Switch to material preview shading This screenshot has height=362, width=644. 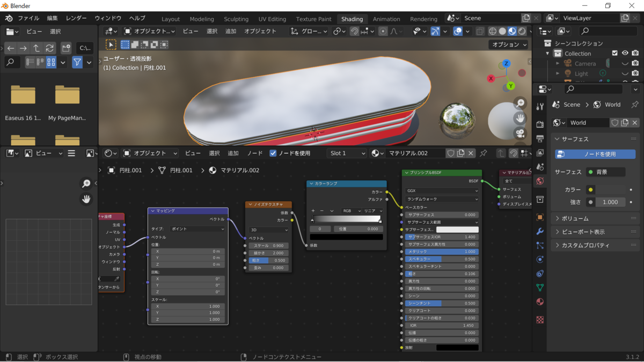pos(512,31)
